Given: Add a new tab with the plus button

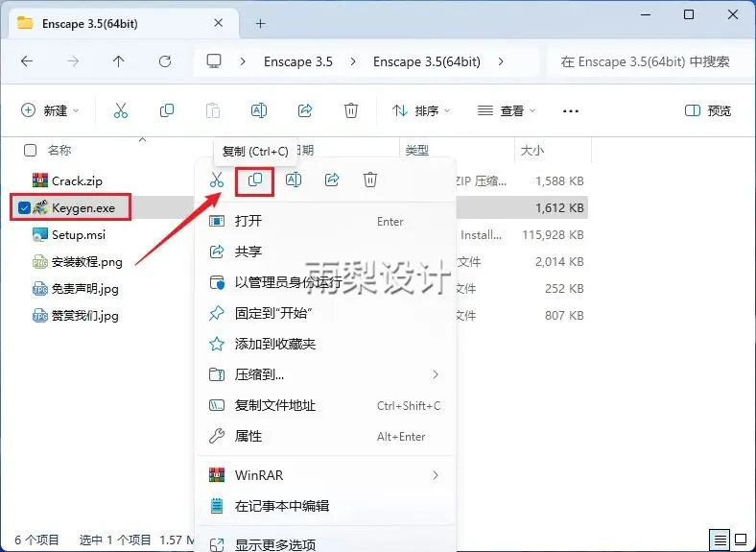Looking at the screenshot, I should [260, 24].
